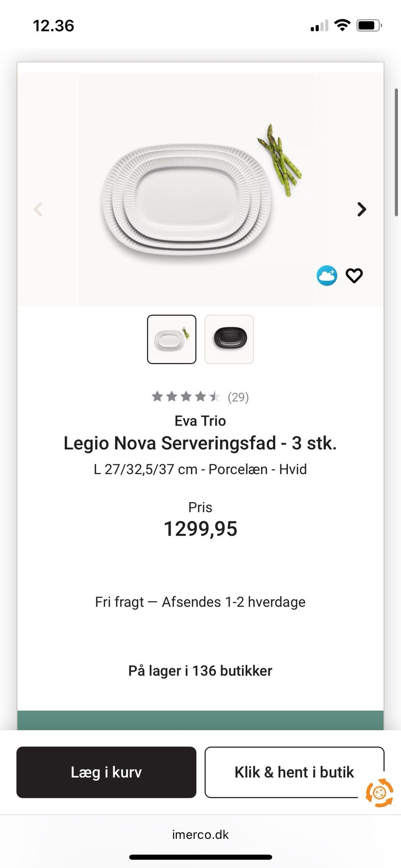401x868 pixels.
Task: Tap the blue cloud badge icon
Action: tap(327, 276)
